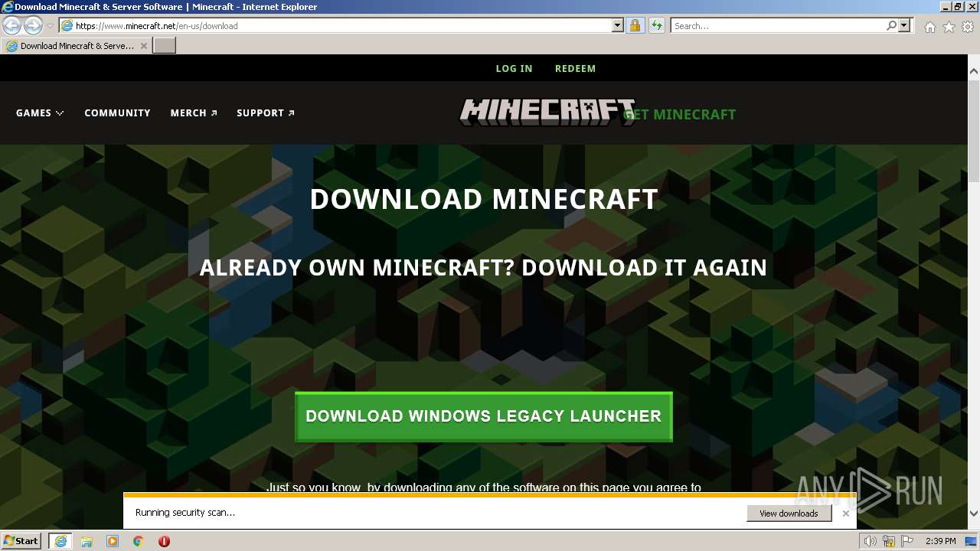The image size is (980, 551).
Task: Click the page scrollbar up arrow
Action: pos(974,71)
